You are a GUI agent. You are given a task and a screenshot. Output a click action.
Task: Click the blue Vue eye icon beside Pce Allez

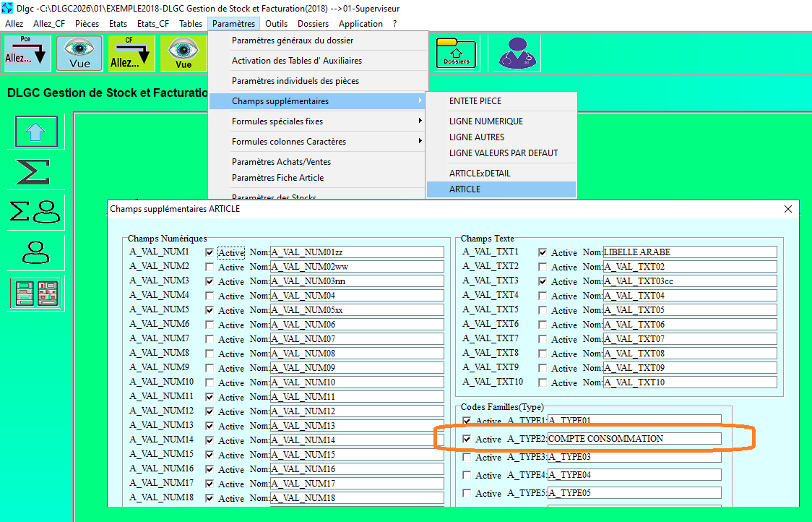click(79, 54)
